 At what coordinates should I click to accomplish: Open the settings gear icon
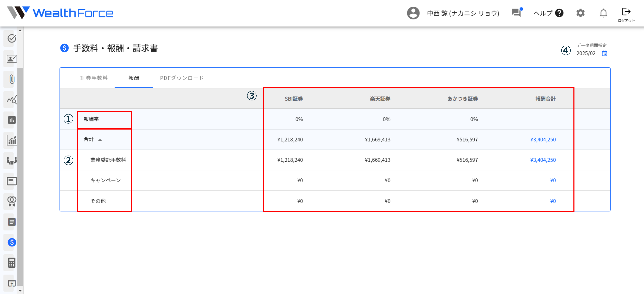click(580, 13)
